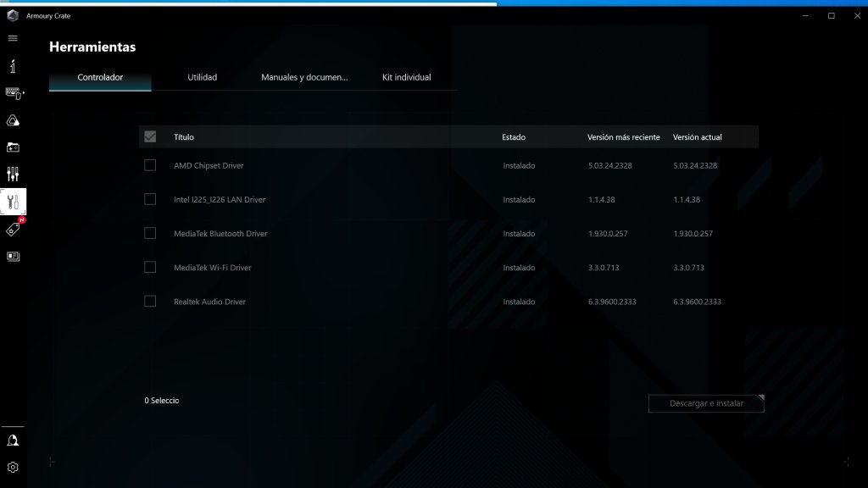Switch to the Controlador tab
The image size is (868, 488).
tap(100, 77)
